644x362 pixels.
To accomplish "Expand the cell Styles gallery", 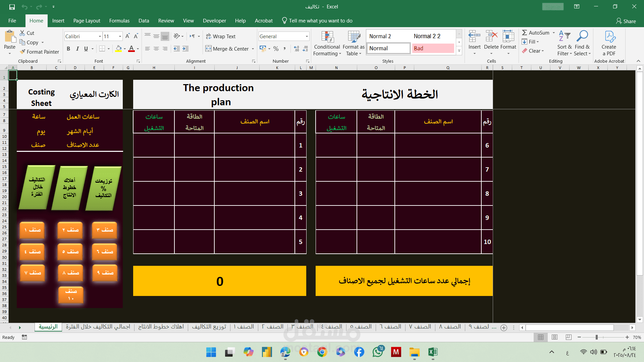I will click(x=459, y=51).
